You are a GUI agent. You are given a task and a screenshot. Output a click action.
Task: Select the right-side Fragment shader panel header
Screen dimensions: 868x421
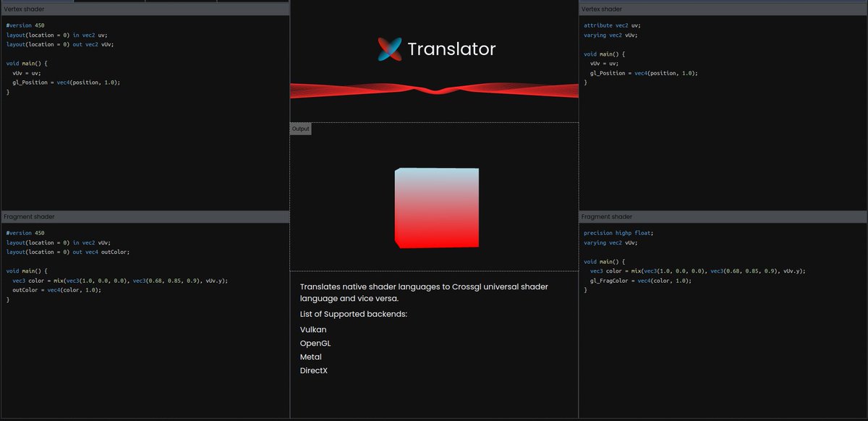coord(723,217)
